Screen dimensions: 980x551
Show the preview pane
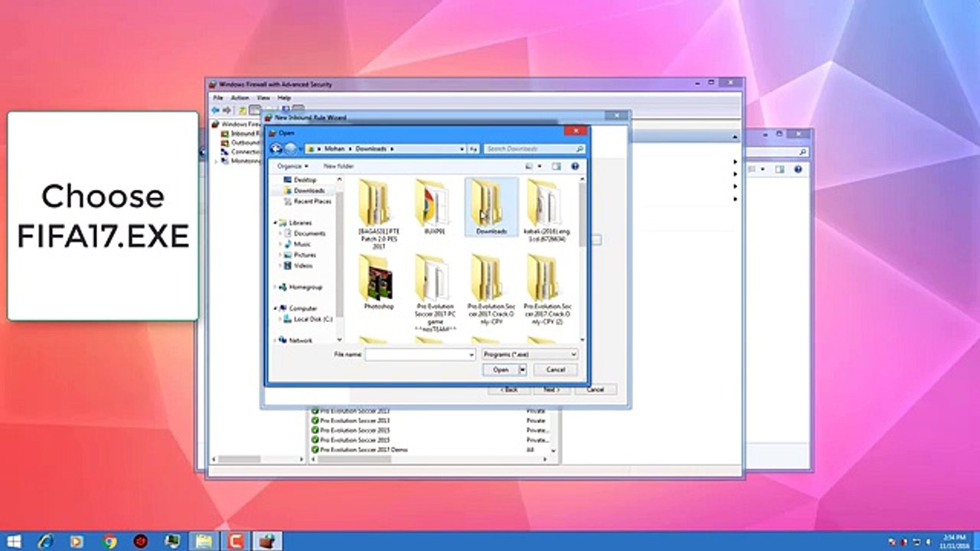(x=557, y=166)
